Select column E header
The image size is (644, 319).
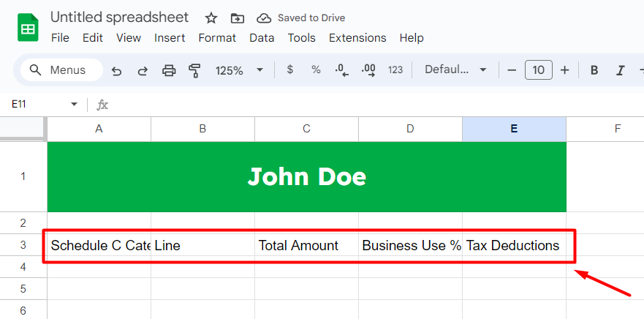pos(514,129)
